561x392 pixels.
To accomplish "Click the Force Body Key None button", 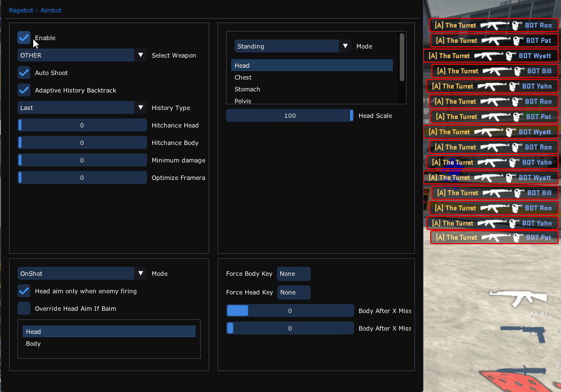I will point(293,274).
